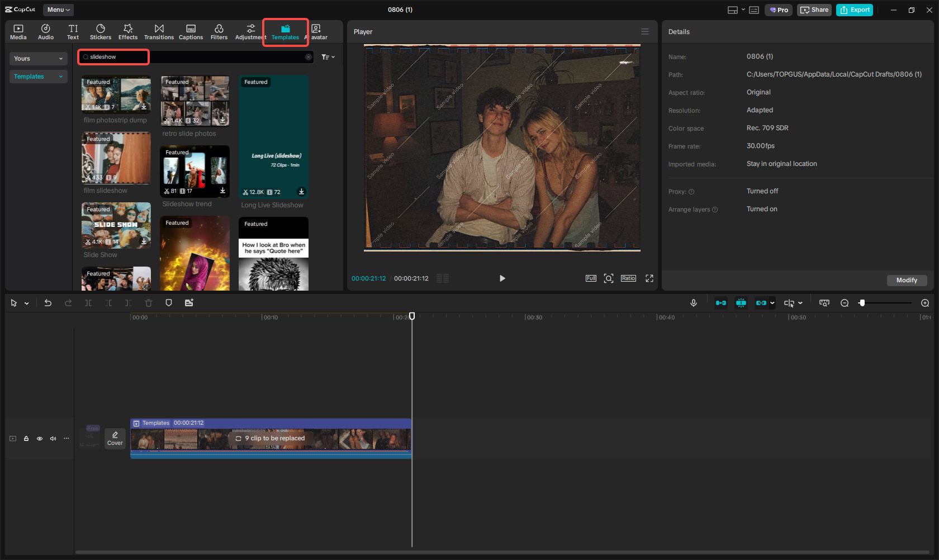Delete the selected clip with trash icon
Image resolution: width=939 pixels, height=560 pixels.
[148, 303]
